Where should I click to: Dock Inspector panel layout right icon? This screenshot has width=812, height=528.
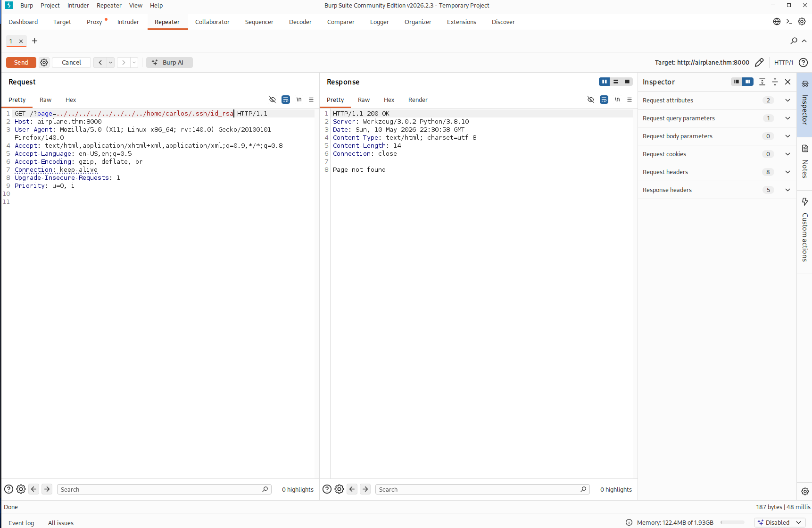pos(748,82)
